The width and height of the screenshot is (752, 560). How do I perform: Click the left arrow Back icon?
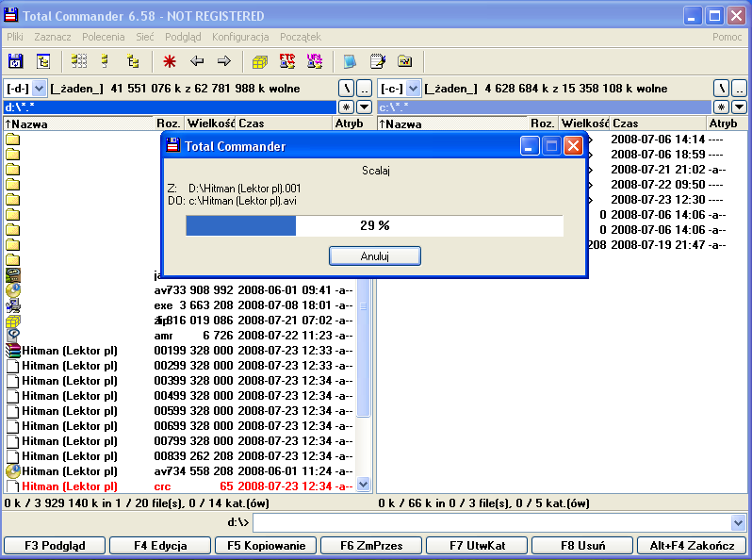pyautogui.click(x=197, y=61)
